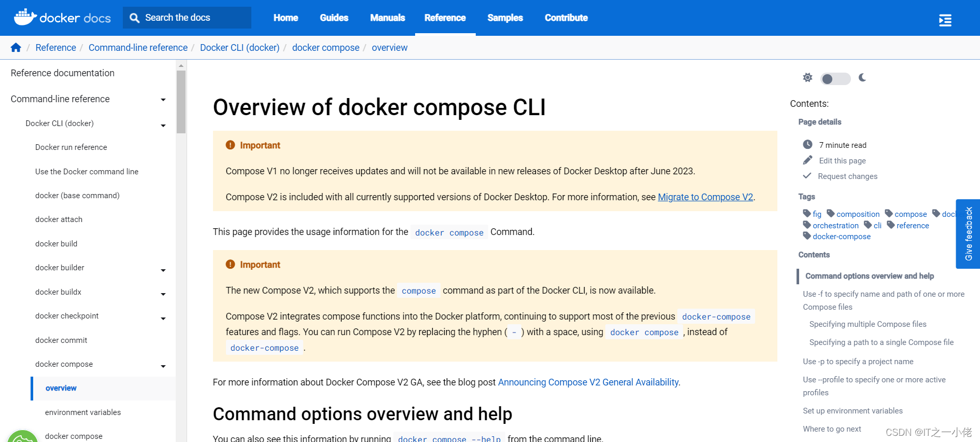Click the tag icon next to cli
This screenshot has height=442, width=980.
tap(868, 225)
